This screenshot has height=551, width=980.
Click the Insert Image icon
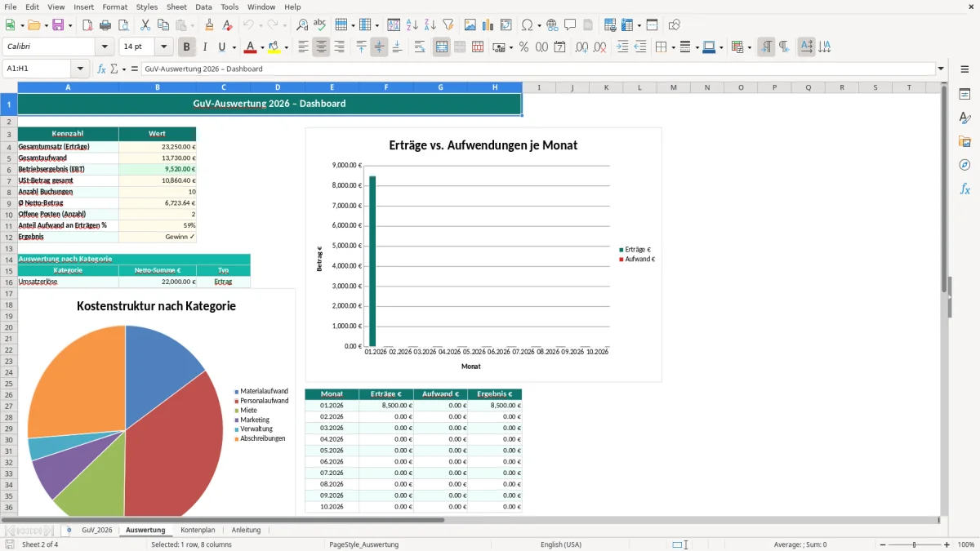point(470,24)
